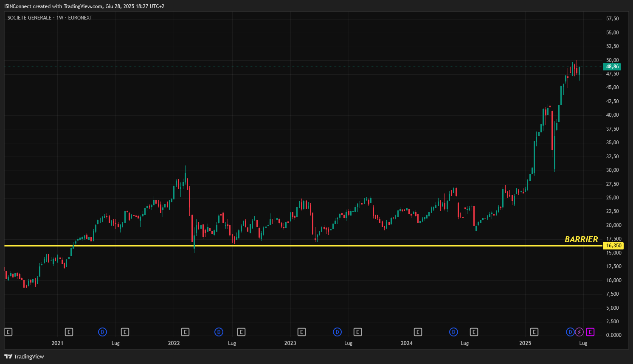Click the 52,50 price axis label
Image resolution: width=633 pixels, height=364 pixels.
612,46
